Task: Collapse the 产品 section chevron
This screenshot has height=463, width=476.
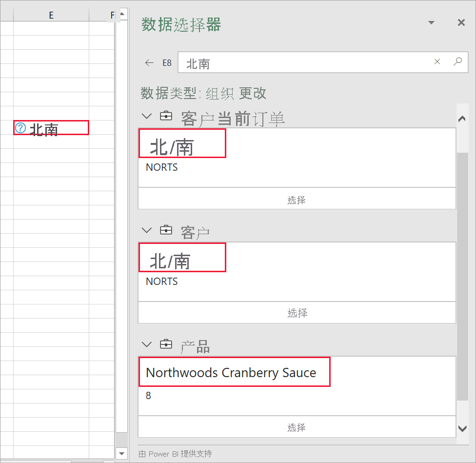Action: coord(146,344)
